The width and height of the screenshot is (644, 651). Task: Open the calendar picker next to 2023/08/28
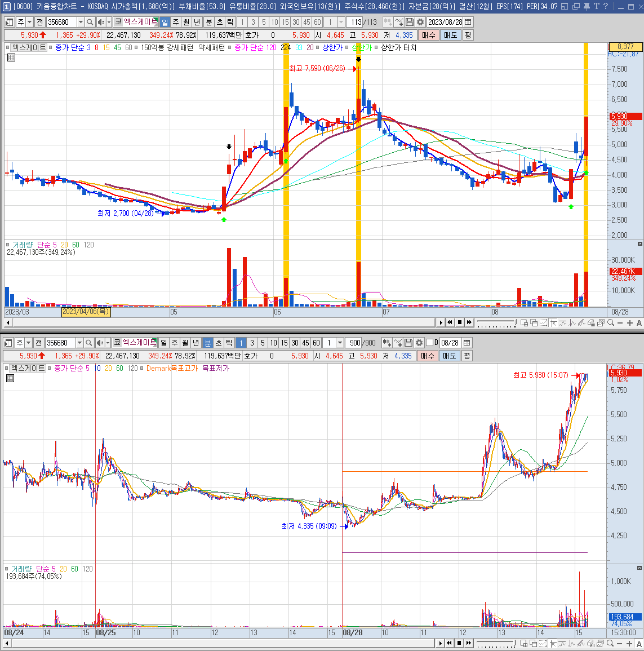tap(468, 22)
